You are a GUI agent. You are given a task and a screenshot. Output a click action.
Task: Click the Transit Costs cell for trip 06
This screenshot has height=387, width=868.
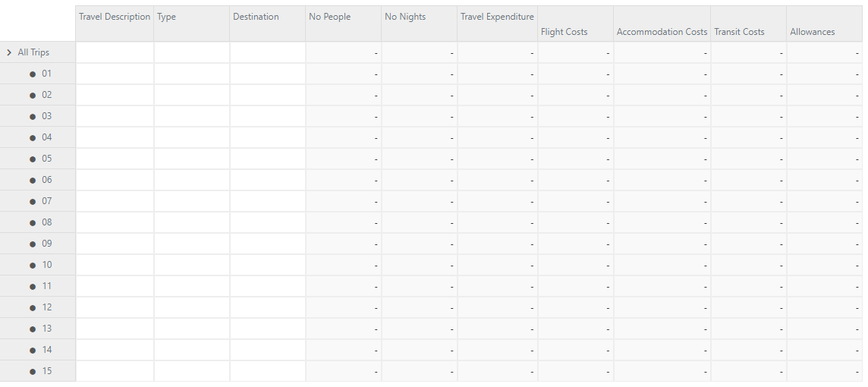[x=748, y=180]
